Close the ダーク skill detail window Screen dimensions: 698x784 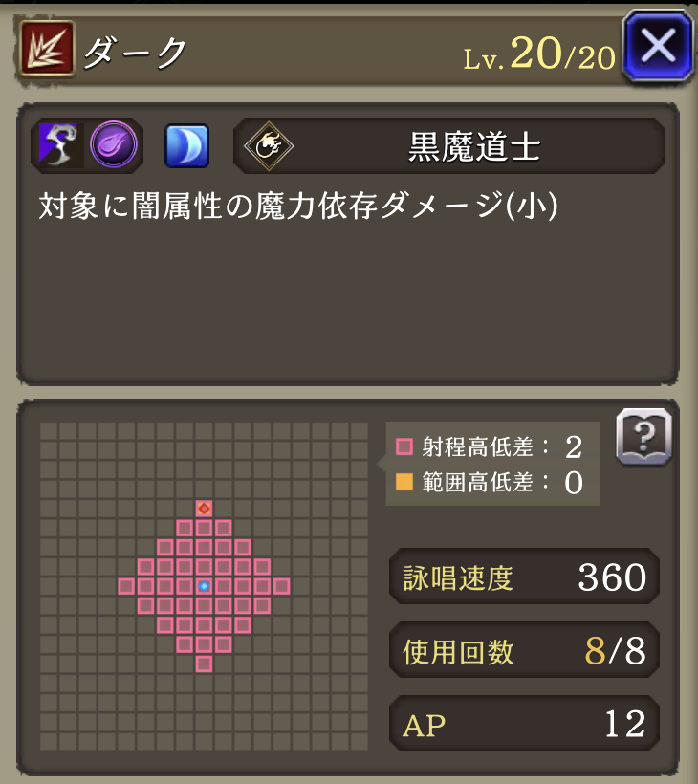point(658,46)
